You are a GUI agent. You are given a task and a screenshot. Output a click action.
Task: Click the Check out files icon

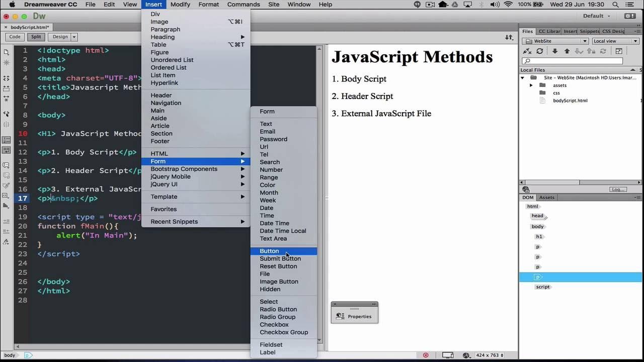pyautogui.click(x=579, y=51)
